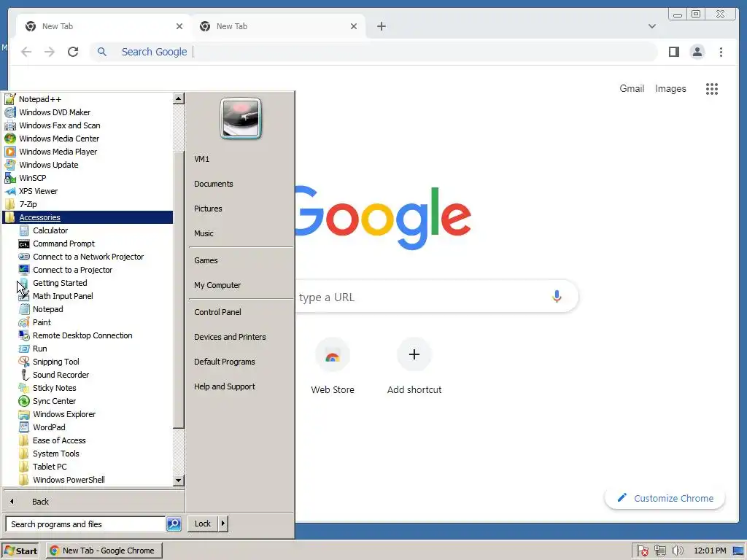Open the shutdown options arrow beside Lock
747x560 pixels.
point(223,524)
